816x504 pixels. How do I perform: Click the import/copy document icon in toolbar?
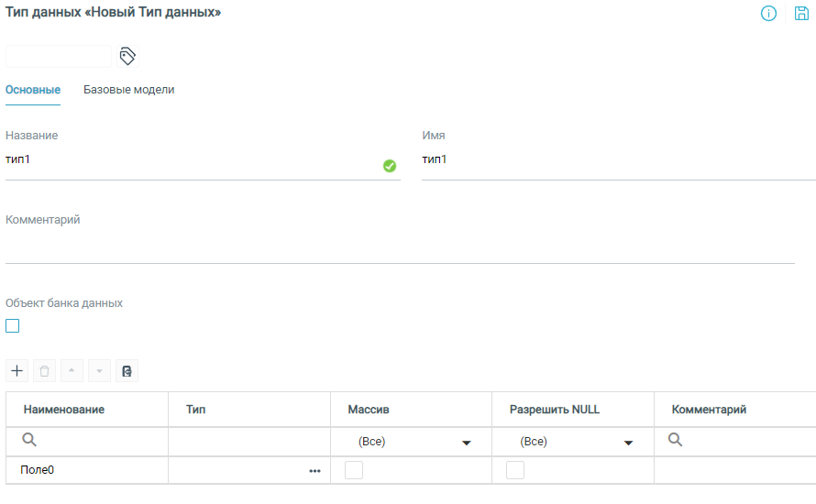click(127, 371)
